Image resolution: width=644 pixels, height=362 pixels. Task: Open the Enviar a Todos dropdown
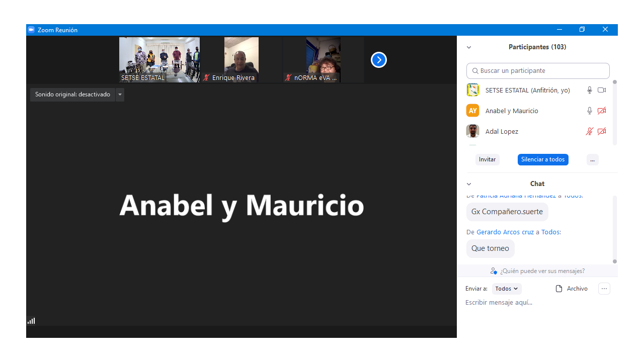(507, 289)
